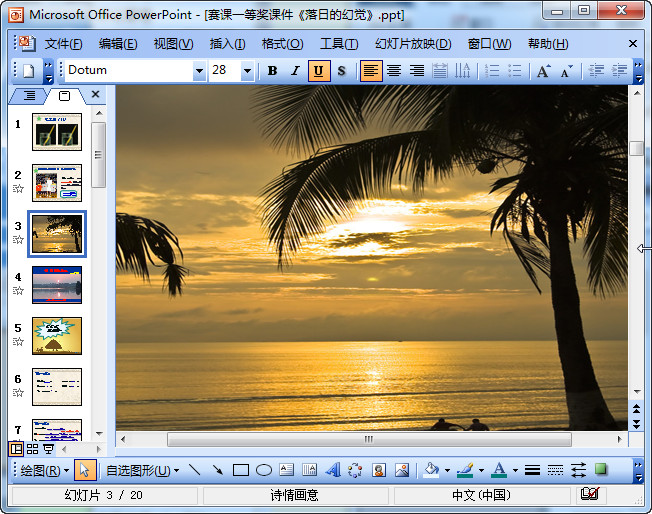Image resolution: width=652 pixels, height=514 pixels.
Task: Toggle italic formatting
Action: click(295, 71)
